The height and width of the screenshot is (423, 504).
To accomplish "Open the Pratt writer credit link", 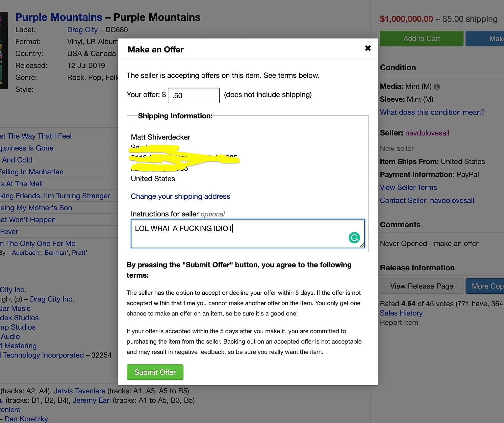I will (x=79, y=253).
